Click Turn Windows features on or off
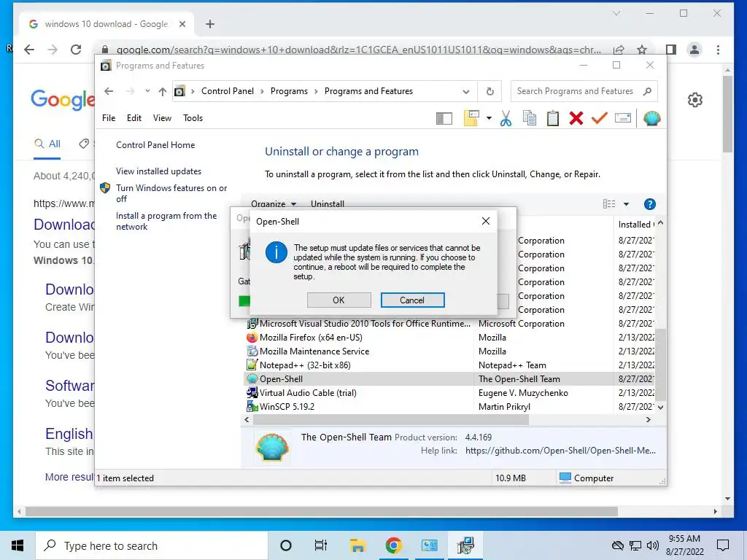747x560 pixels. [x=171, y=193]
